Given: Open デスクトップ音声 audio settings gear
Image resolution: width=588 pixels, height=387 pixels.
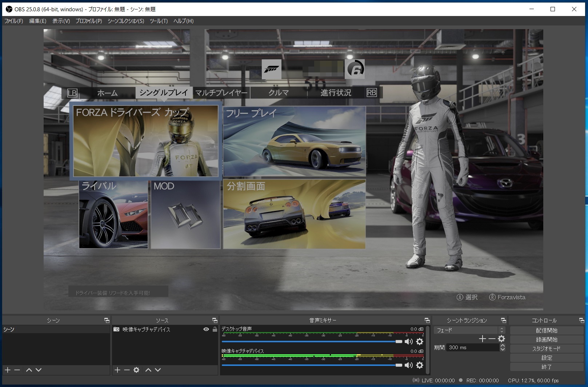Looking at the screenshot, I should coord(420,342).
